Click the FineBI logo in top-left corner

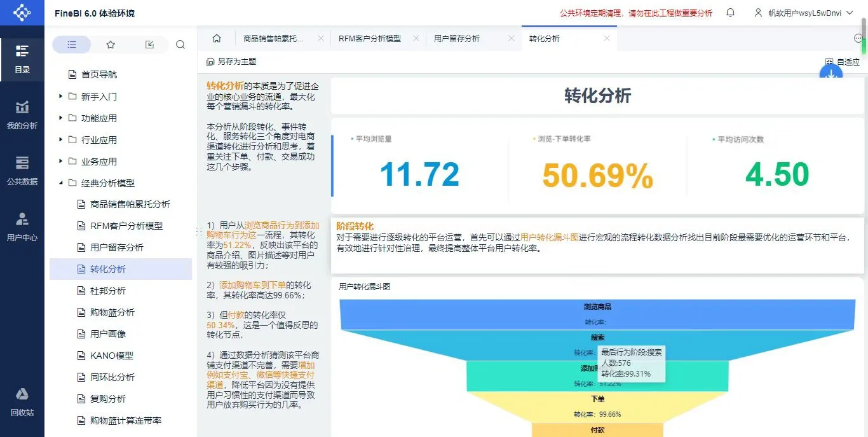[22, 13]
